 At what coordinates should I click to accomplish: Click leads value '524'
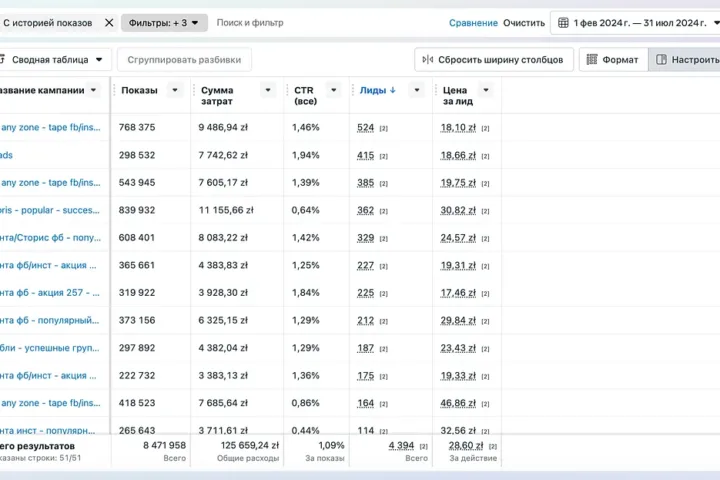click(x=366, y=128)
